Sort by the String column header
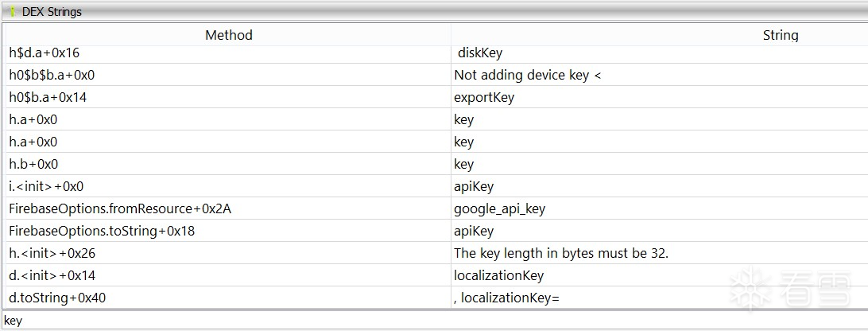This screenshot has height=331, width=868. [780, 35]
